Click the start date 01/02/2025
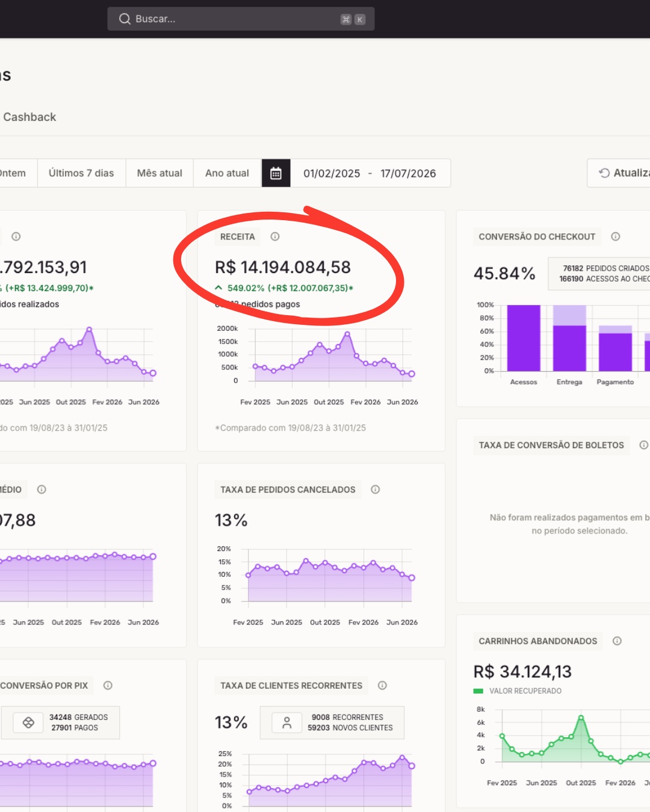Image resolution: width=650 pixels, height=812 pixels. coord(332,173)
